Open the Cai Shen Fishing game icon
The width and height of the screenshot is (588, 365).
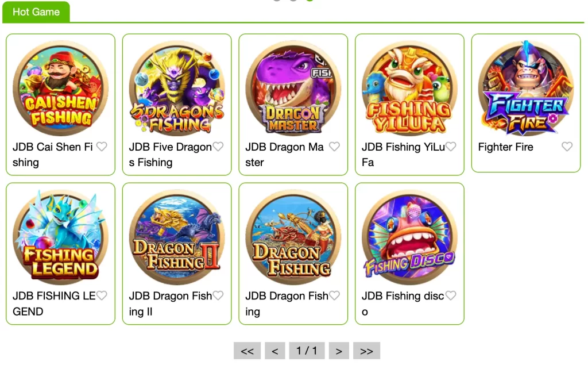click(x=60, y=89)
